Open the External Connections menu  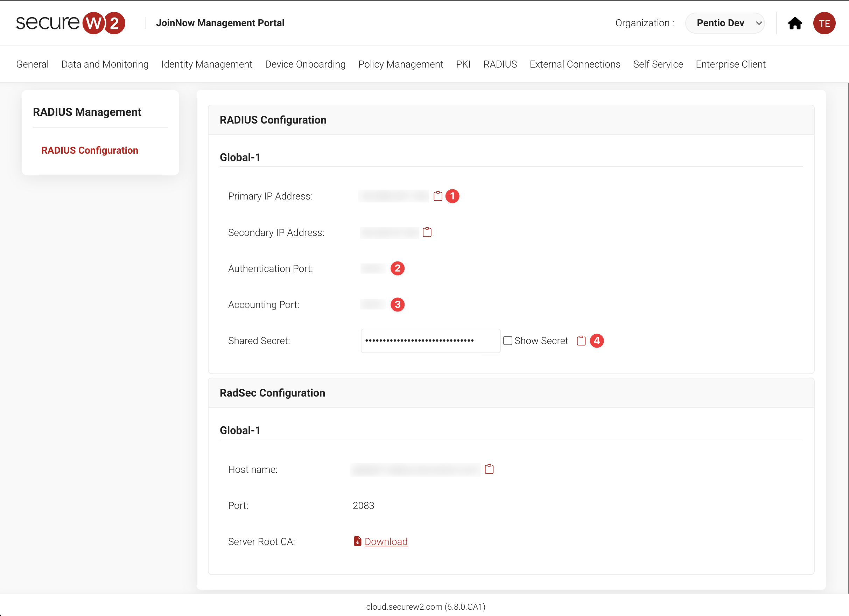click(x=575, y=64)
